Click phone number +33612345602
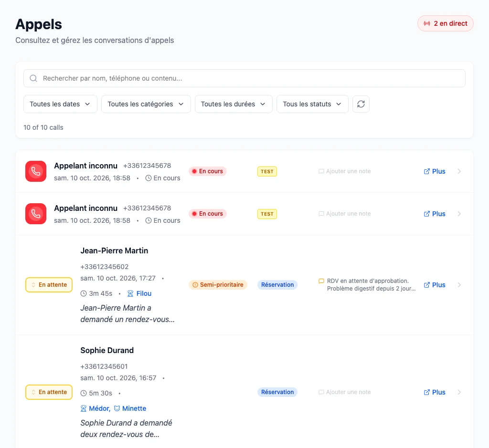This screenshot has height=448, width=489. click(x=105, y=267)
